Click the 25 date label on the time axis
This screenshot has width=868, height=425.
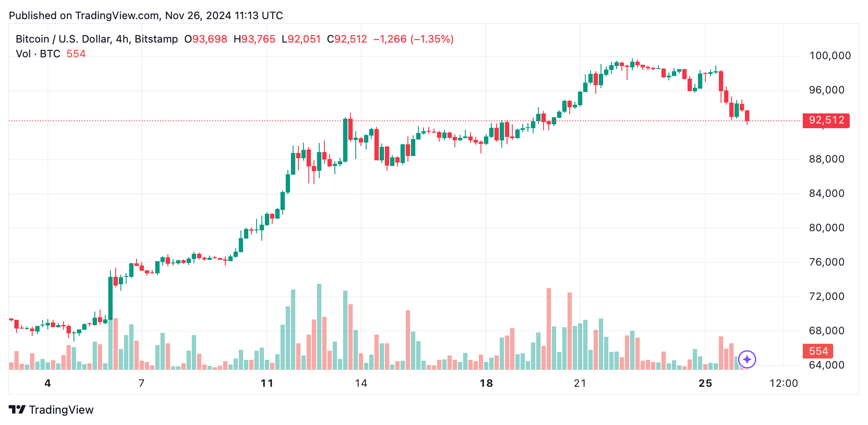[705, 383]
